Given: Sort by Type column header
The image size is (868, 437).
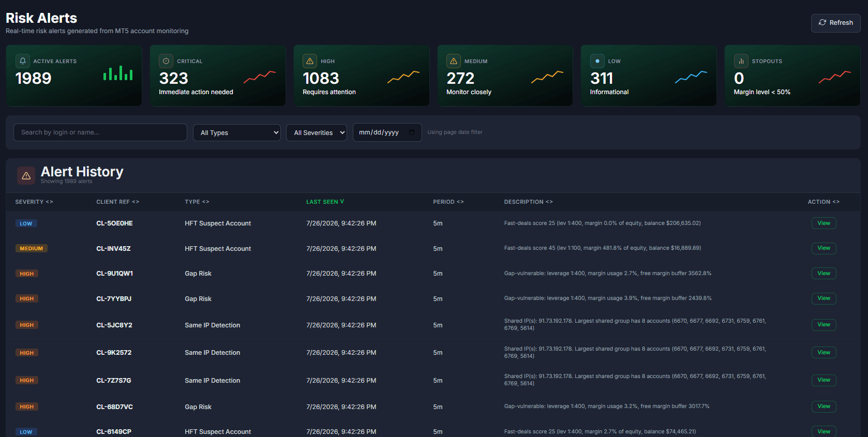Looking at the screenshot, I should tap(197, 202).
